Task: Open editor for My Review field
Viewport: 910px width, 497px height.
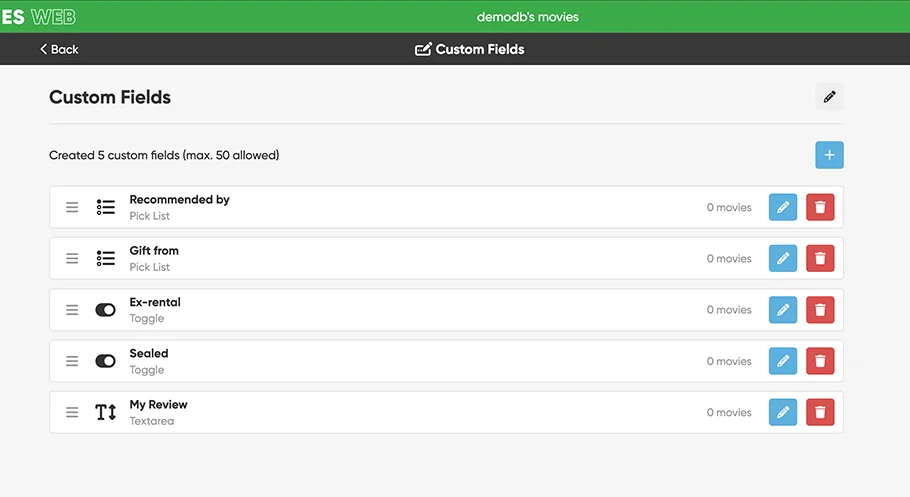Action: [783, 412]
